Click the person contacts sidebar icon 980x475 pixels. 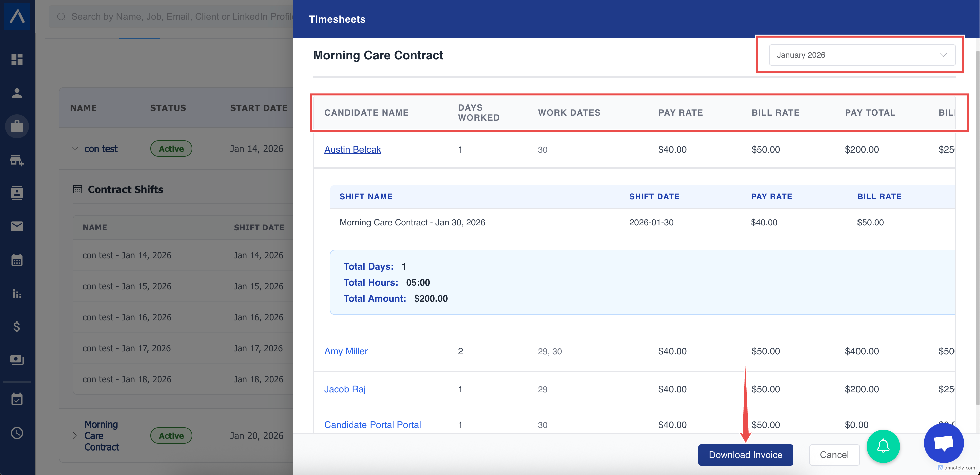[x=17, y=93]
